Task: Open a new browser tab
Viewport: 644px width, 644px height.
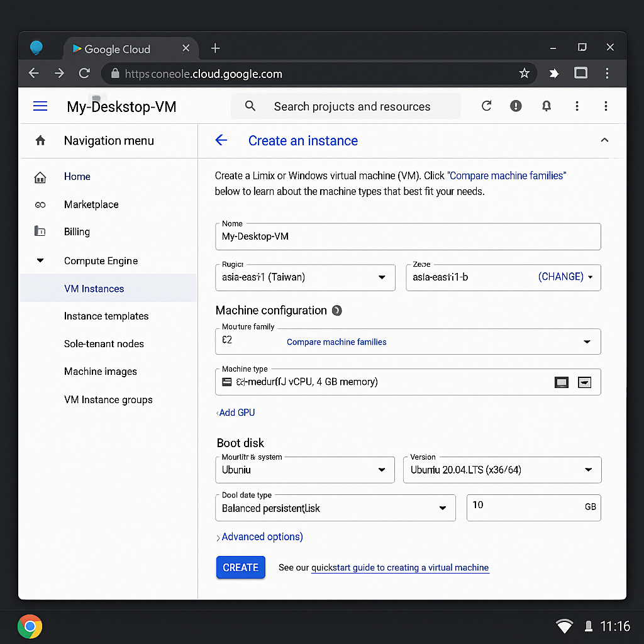Action: point(215,48)
